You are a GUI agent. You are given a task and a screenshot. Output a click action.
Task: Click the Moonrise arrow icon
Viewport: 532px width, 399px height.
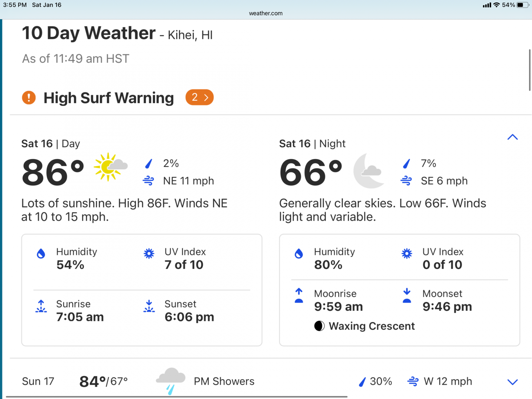point(299,296)
